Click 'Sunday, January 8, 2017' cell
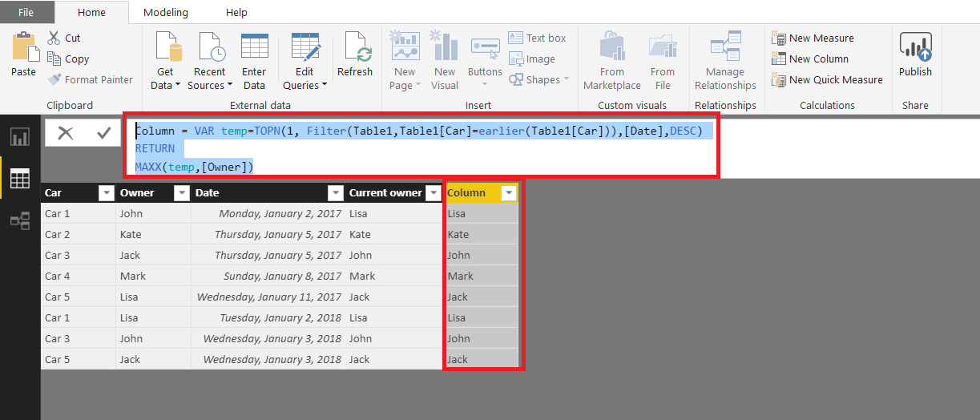Viewport: 980px width, 420px height. tap(268, 276)
